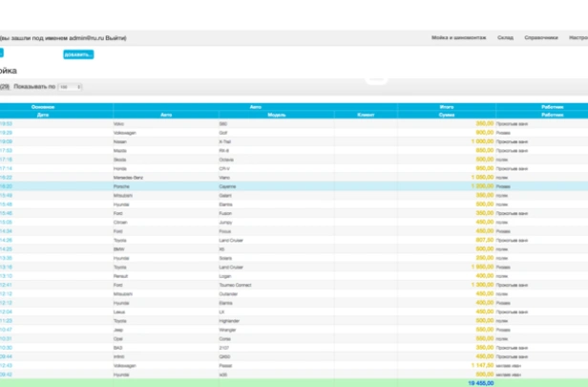Sort by the Модель column header
Viewport: 588px width, 387px height.
coord(277,115)
